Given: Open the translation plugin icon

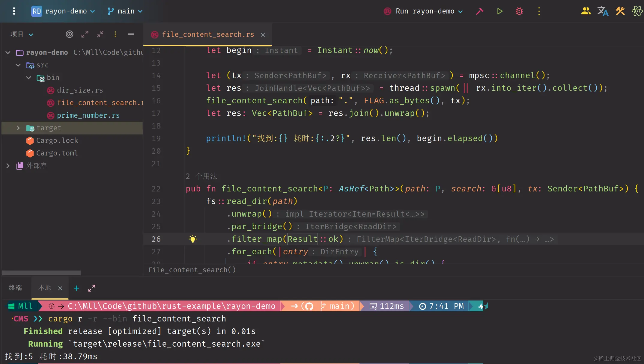Looking at the screenshot, I should pyautogui.click(x=603, y=11).
